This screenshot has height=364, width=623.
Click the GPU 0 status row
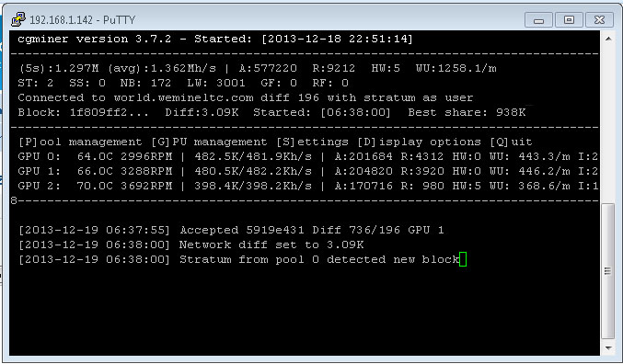point(308,156)
